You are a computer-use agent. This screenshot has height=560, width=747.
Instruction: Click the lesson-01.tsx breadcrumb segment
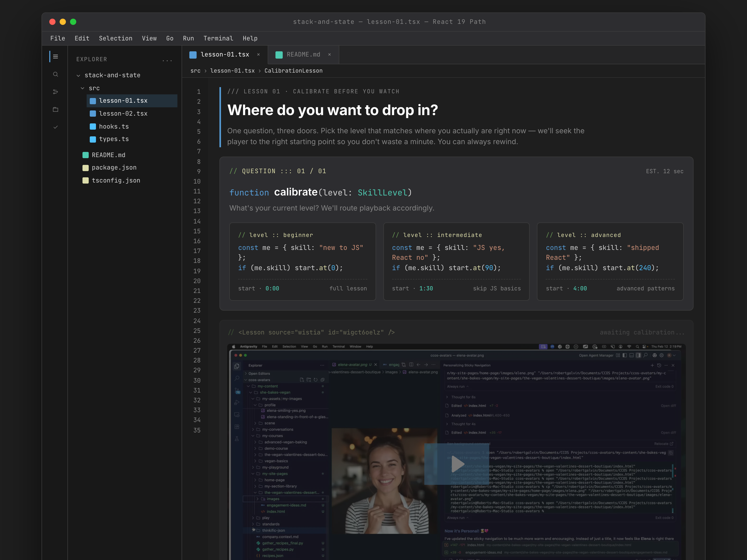coord(232,71)
